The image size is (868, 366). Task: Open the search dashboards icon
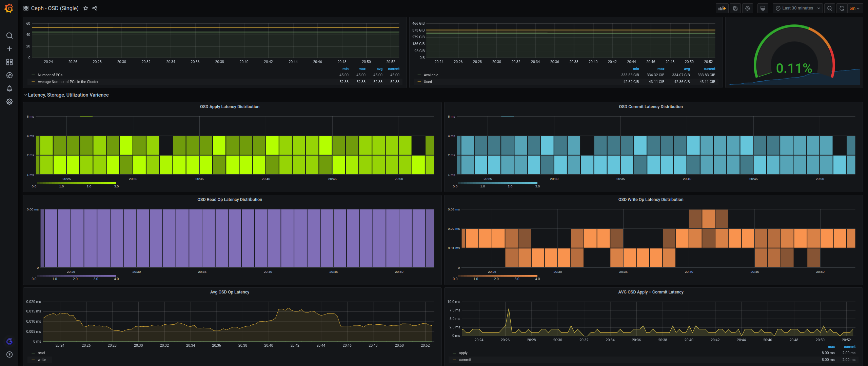tap(9, 36)
